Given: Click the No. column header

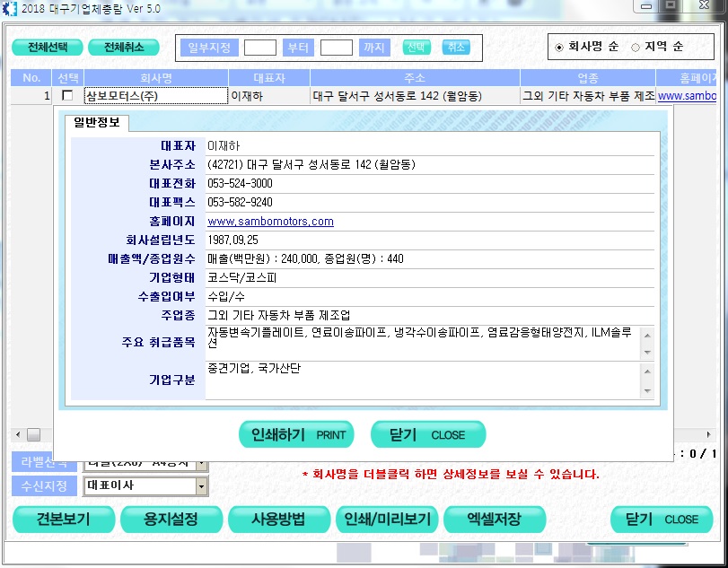Looking at the screenshot, I should coord(31,78).
